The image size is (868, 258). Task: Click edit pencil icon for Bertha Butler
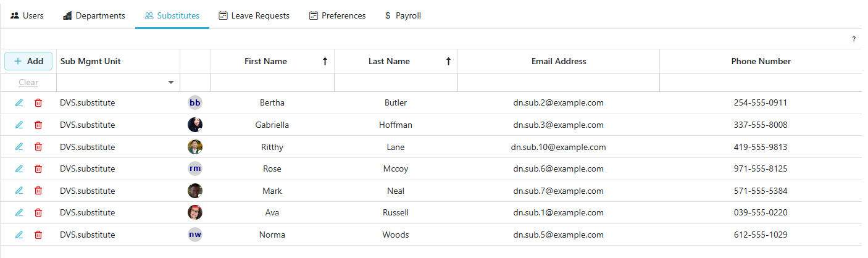(19, 103)
